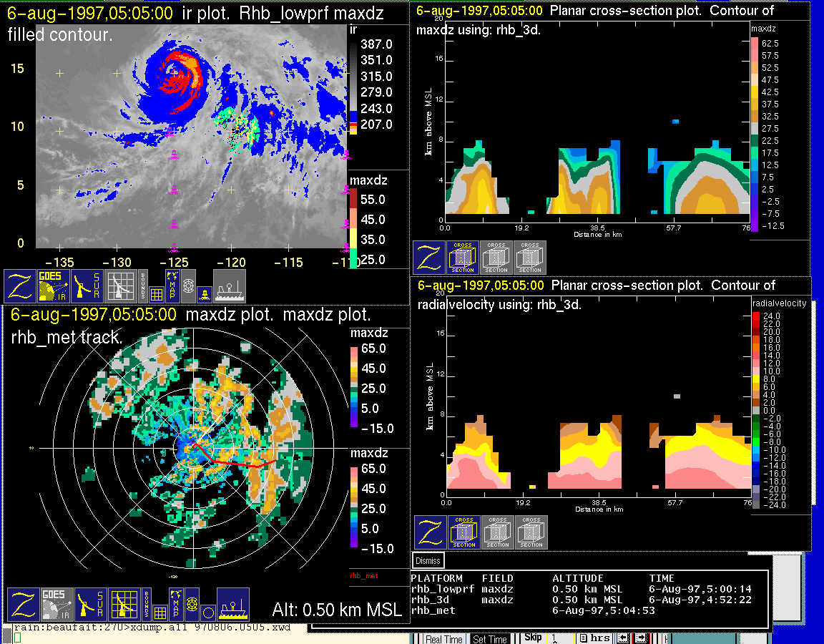Toggle the BOUNDS icon in maxdz plot window
Screen dimensions: 824x644
[147, 605]
